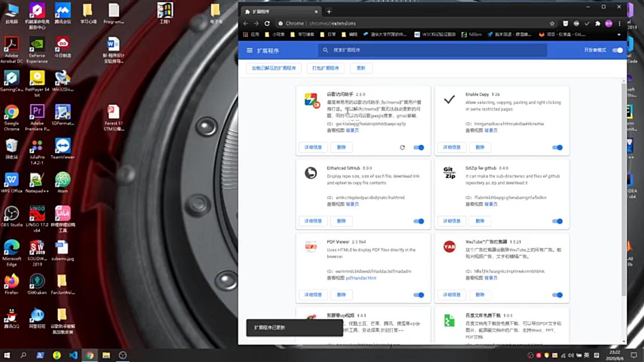Select the 扩展程序 browser tab

coord(281,11)
